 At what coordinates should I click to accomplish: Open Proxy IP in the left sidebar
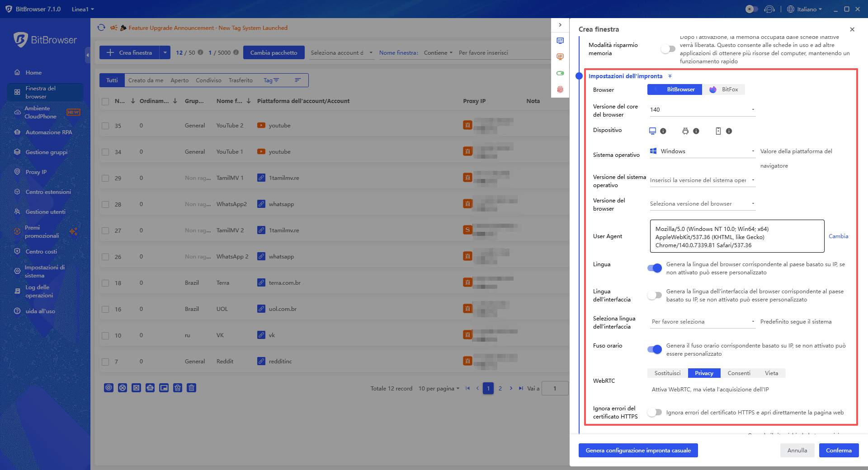[36, 172]
